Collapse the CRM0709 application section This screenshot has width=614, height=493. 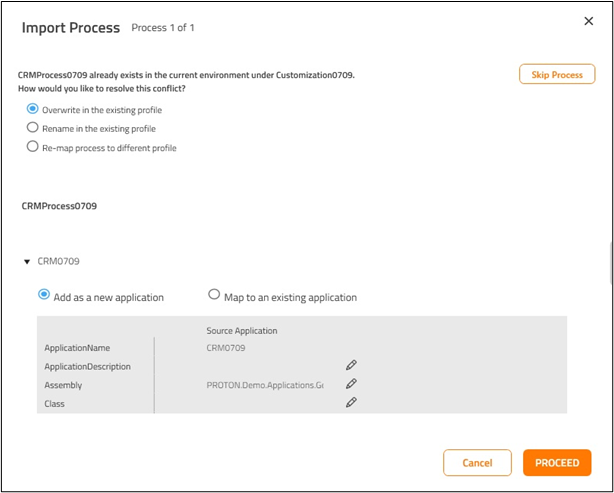pyautogui.click(x=27, y=262)
